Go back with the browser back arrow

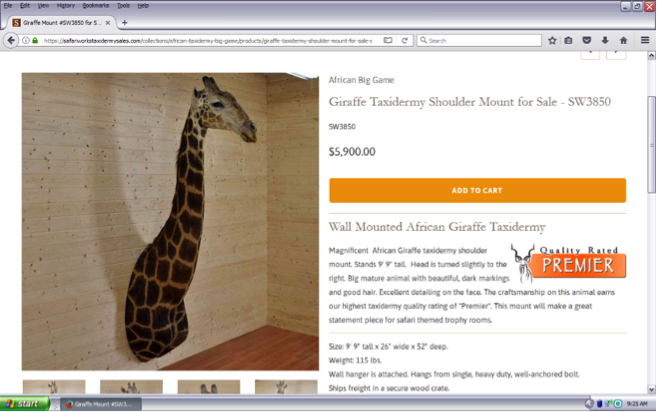tap(11, 40)
